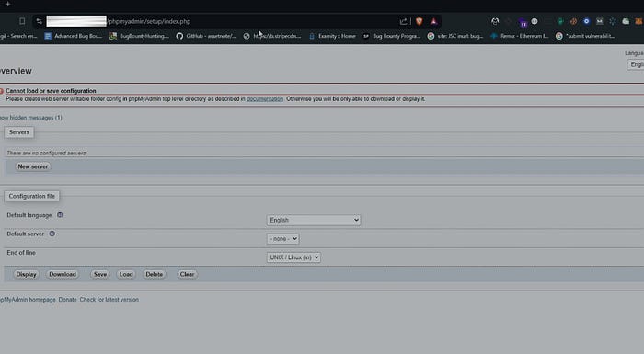The image size is (644, 354).
Task: Open Advanced Bug Bou... bookmark
Action: click(73, 36)
